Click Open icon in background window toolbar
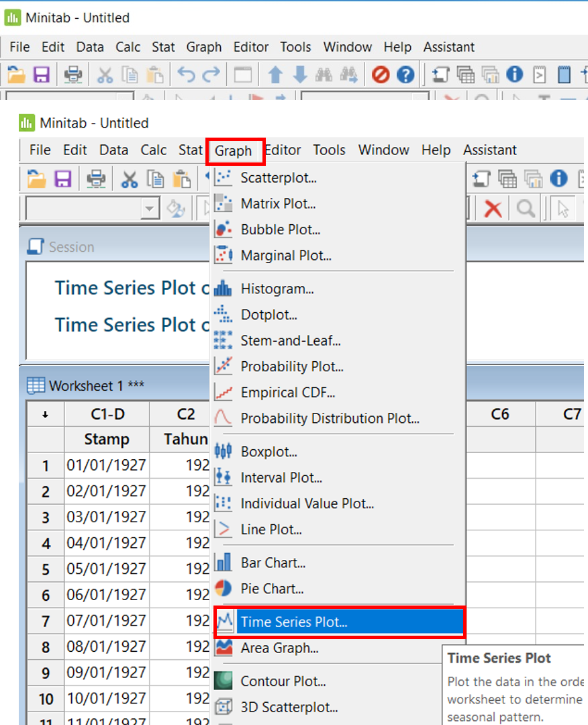588x725 pixels. point(17,75)
